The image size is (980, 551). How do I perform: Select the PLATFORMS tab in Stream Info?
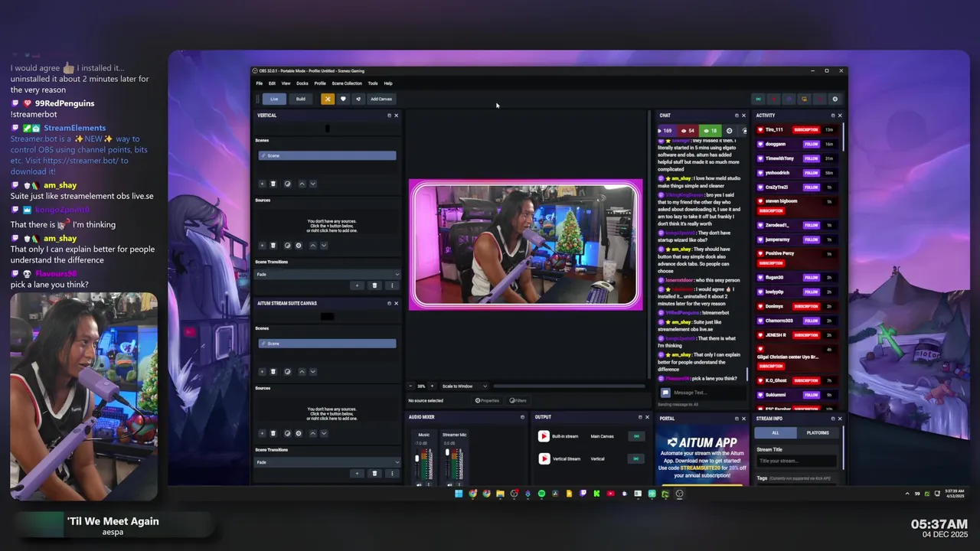coord(818,432)
